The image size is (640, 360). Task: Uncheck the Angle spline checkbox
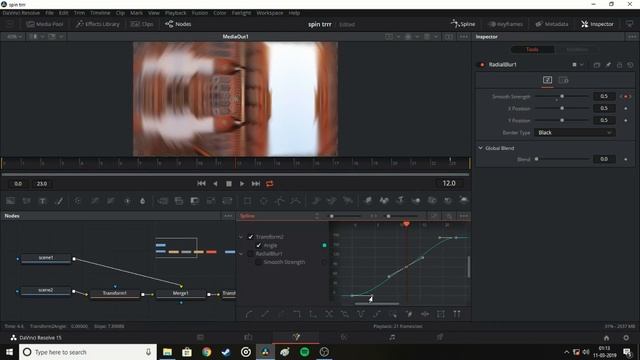259,245
